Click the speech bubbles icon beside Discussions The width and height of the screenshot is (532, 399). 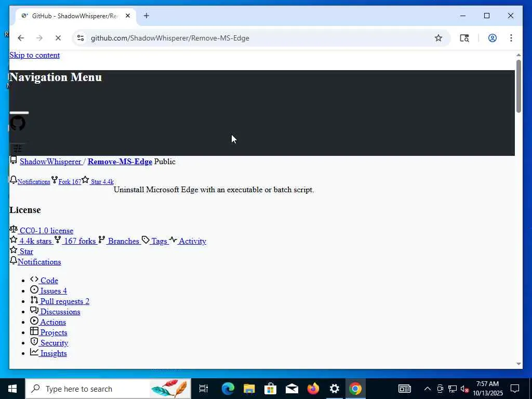34,311
